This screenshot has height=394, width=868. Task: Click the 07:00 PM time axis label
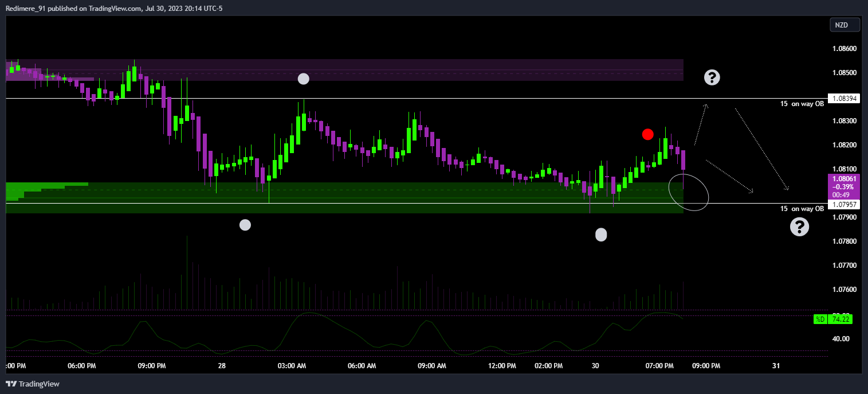(659, 366)
